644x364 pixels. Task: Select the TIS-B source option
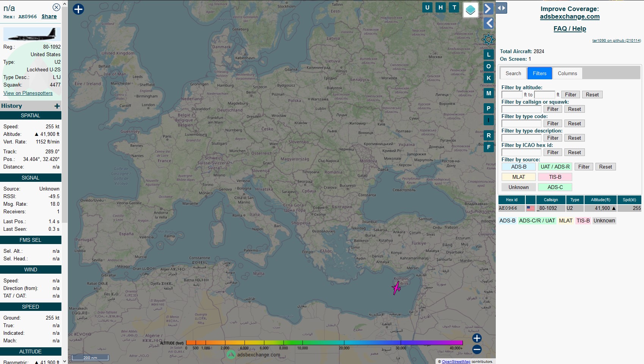click(x=555, y=177)
